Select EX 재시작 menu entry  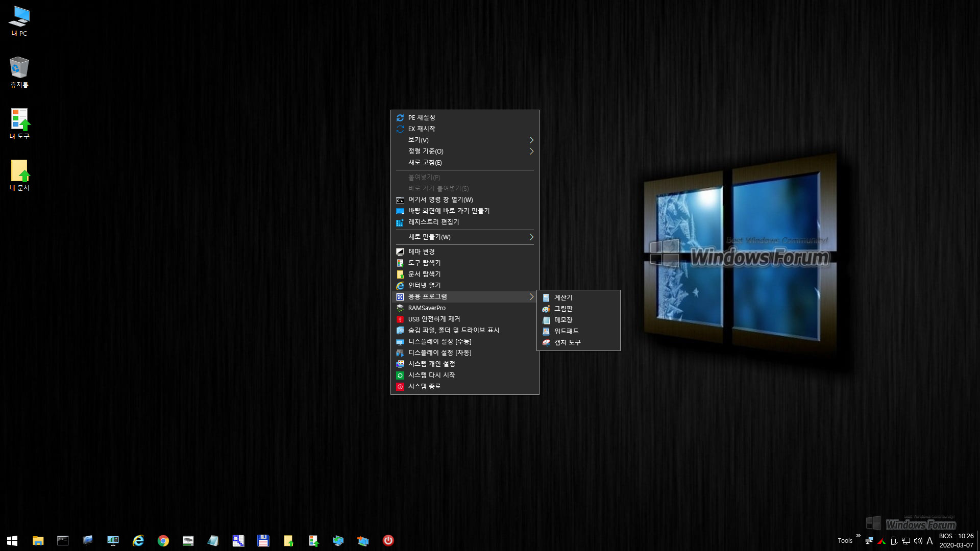point(465,129)
